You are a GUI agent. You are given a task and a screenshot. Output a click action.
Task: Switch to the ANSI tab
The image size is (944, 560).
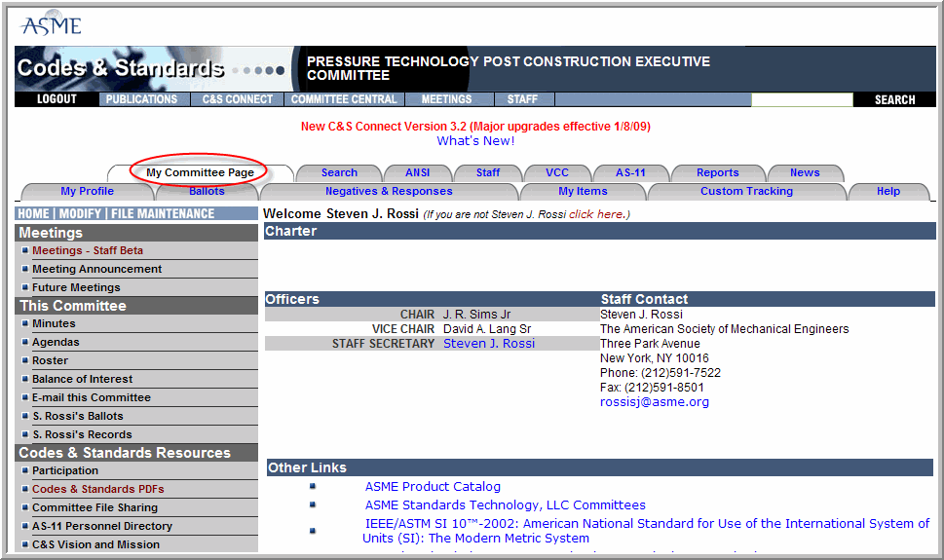coord(417,172)
